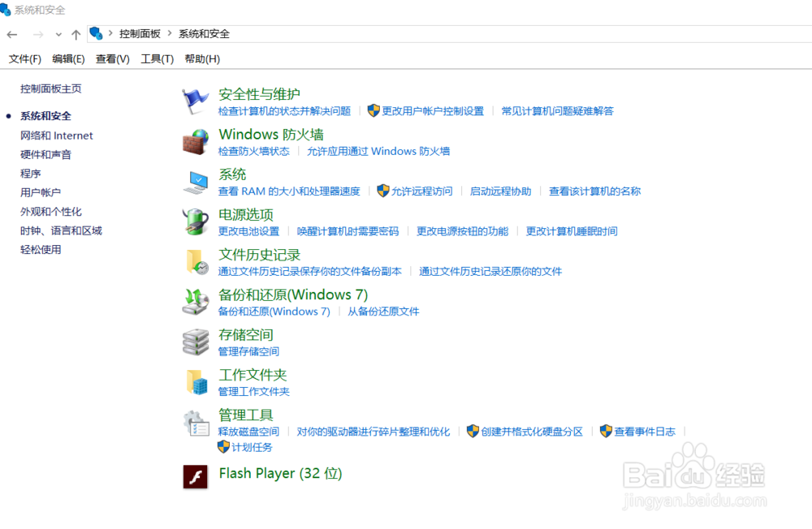Click the Storage Spaces stacked drives icon
The image size is (812, 529).
(195, 342)
